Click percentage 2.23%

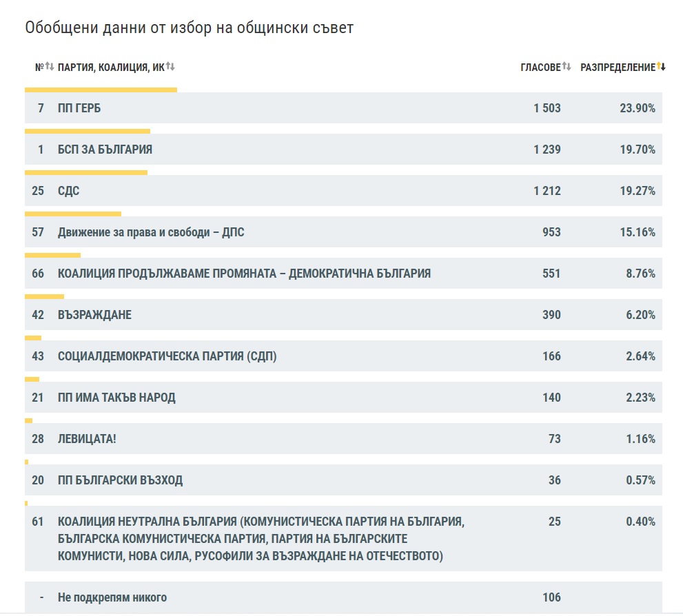click(641, 398)
